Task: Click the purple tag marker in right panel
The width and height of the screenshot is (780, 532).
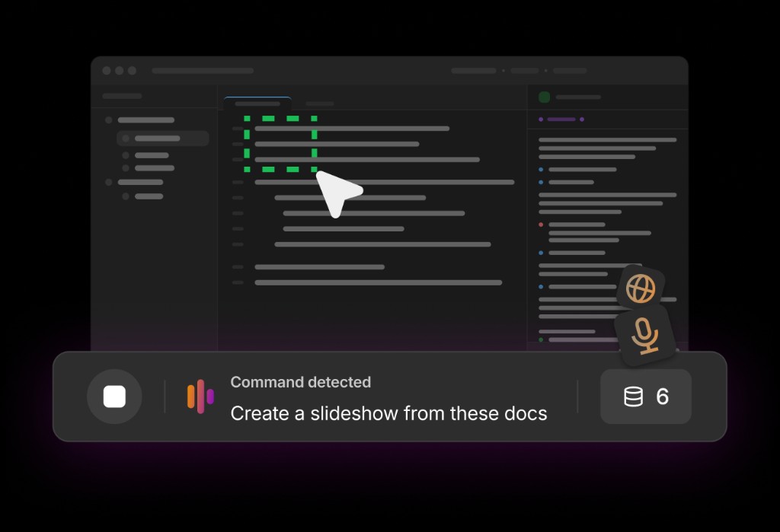Action: [x=561, y=119]
